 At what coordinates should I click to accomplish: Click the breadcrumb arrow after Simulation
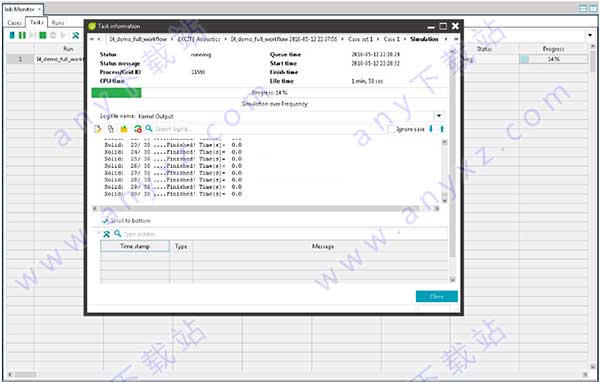pyautogui.click(x=445, y=39)
